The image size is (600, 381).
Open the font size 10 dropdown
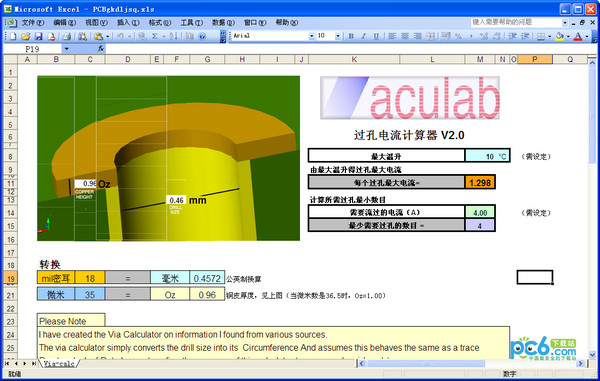(x=338, y=36)
